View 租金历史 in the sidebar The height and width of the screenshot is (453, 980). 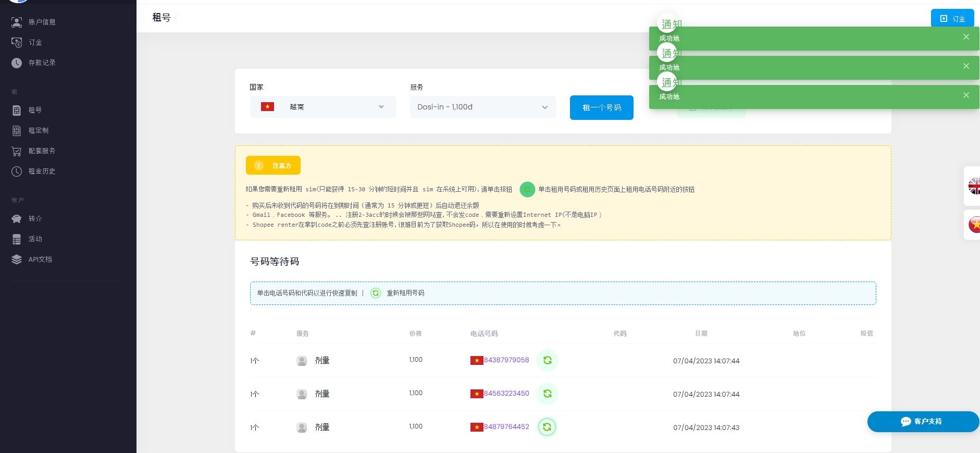pyautogui.click(x=42, y=171)
